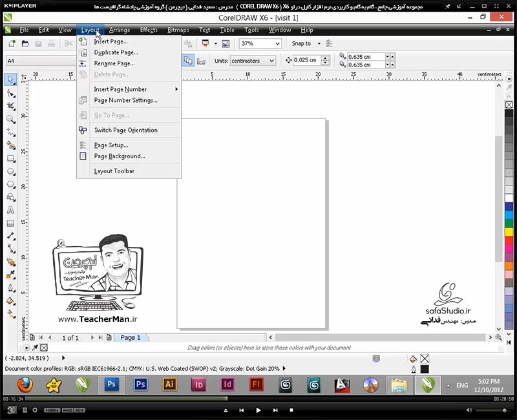Click the nudge distance 0.025 cm field

[306, 60]
